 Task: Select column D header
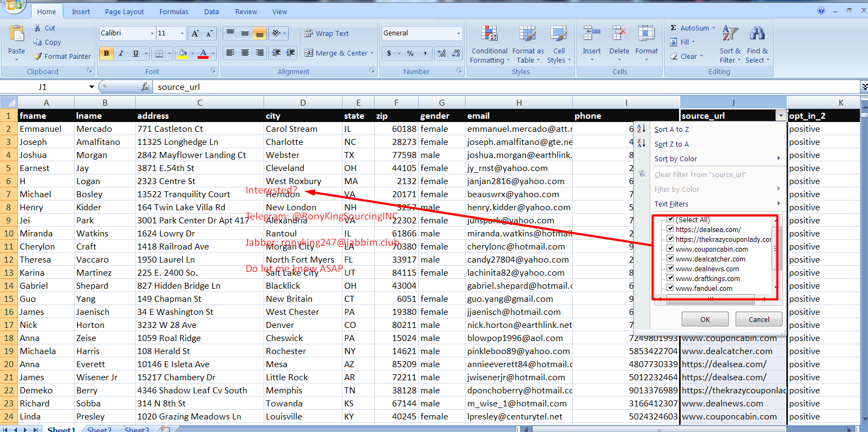303,102
